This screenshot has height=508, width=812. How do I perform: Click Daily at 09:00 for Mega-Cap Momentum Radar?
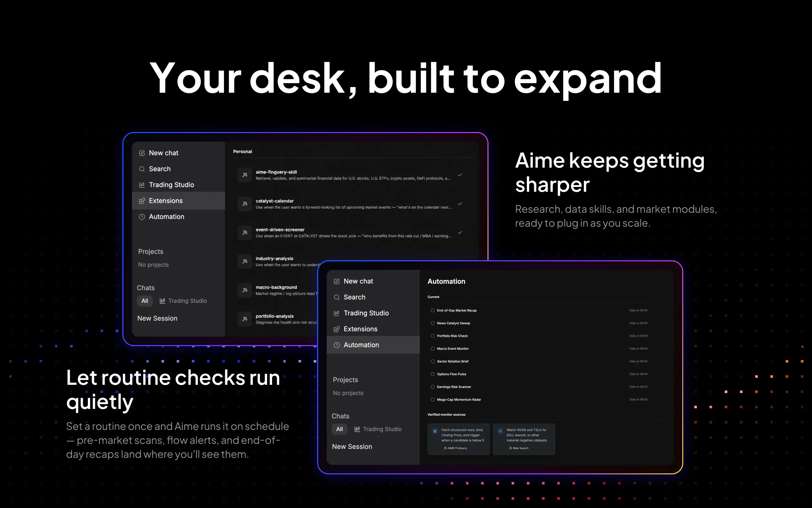638,399
